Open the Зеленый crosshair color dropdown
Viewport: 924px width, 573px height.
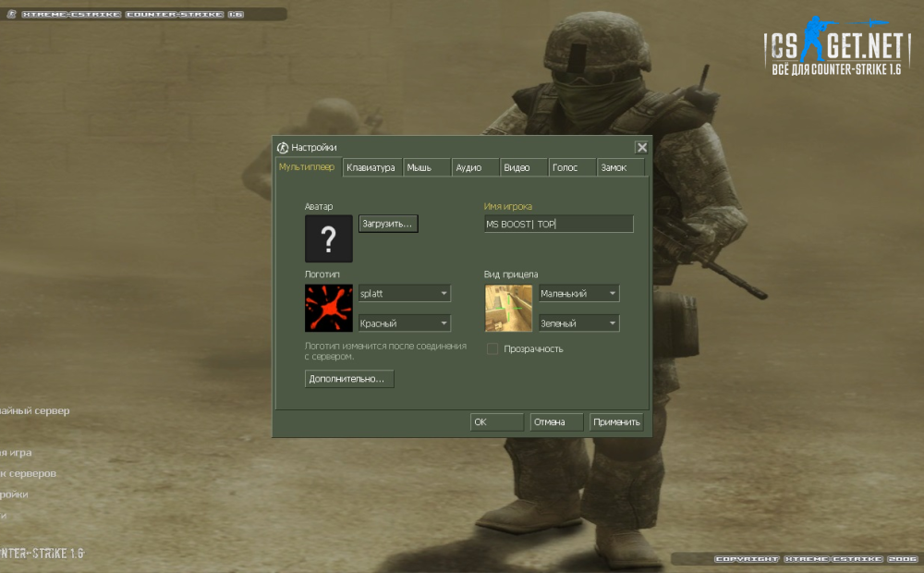578,323
